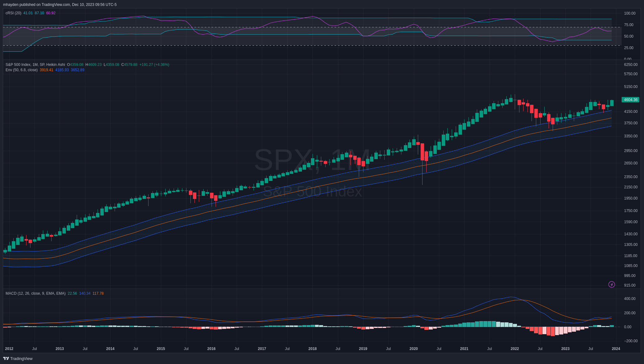Click the 1750.00 price axis label
This screenshot has height=364, width=644.
(631, 211)
